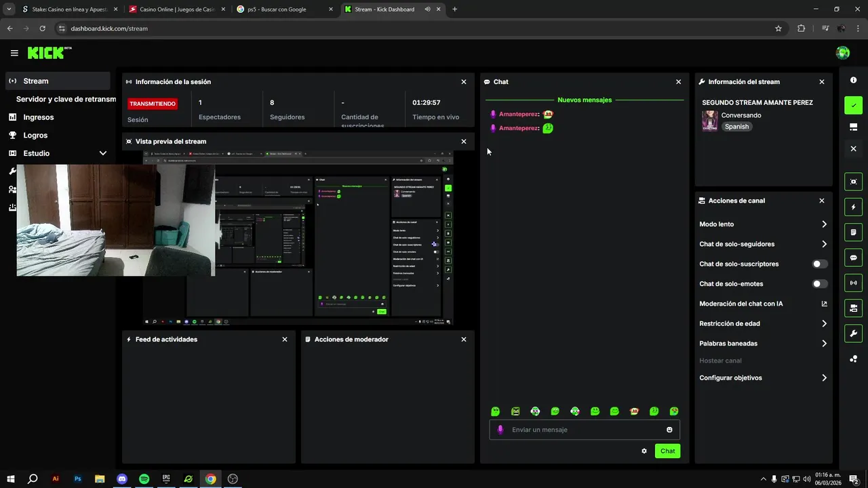Image resolution: width=868 pixels, height=488 pixels.
Task: Toggle Chat de solo-emotes switch
Action: 820,284
